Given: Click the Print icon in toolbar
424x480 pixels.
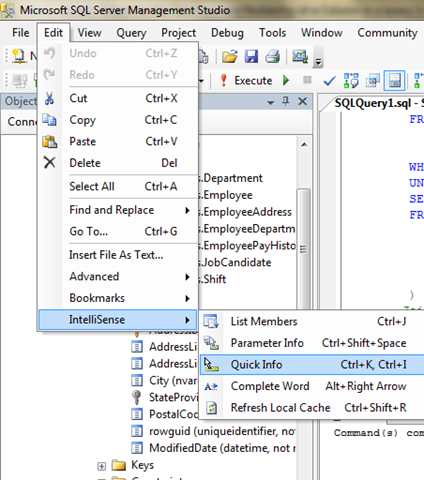Looking at the screenshot, I should click(272, 56).
